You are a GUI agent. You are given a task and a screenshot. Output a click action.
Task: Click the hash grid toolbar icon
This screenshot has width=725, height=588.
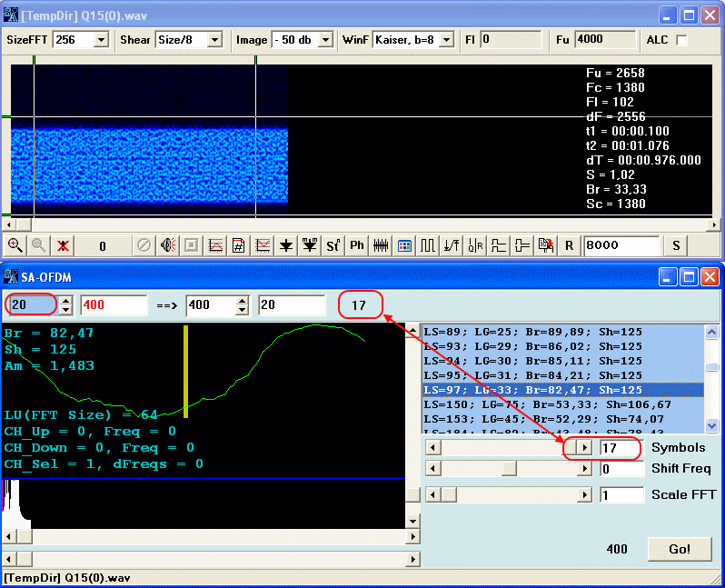click(x=239, y=245)
